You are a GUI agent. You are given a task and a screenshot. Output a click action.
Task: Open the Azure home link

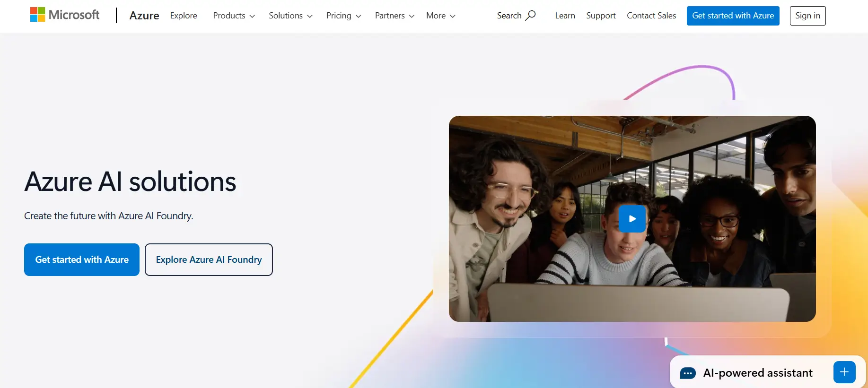click(144, 16)
